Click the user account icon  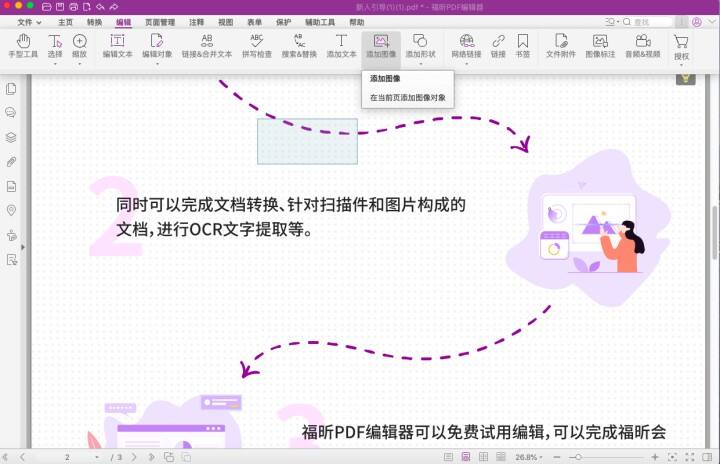(x=697, y=22)
